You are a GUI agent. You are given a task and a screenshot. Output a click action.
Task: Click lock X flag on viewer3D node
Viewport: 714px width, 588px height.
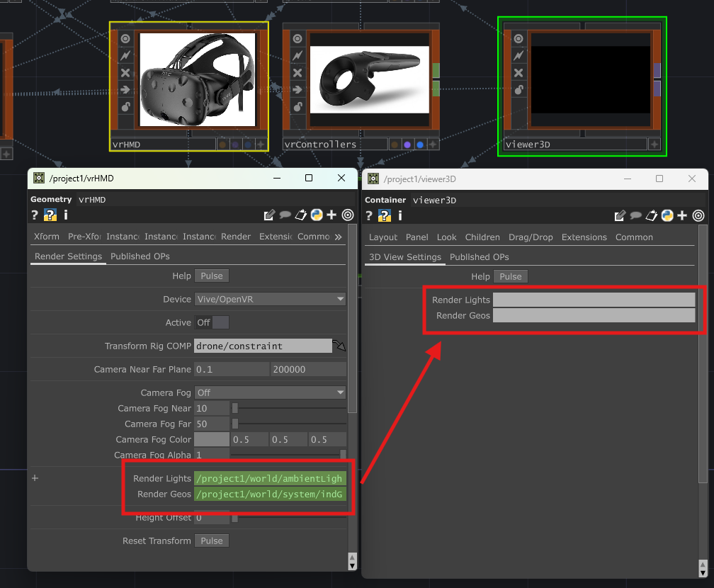click(518, 73)
